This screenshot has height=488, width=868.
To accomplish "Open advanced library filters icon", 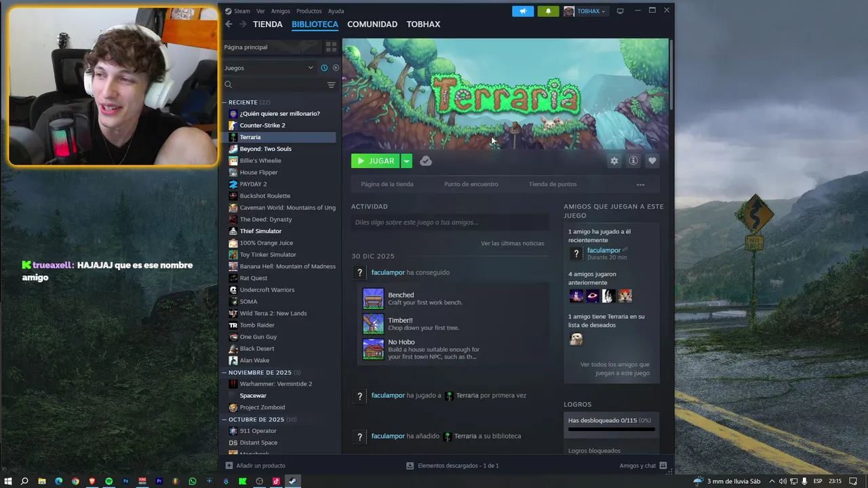I will (x=331, y=85).
